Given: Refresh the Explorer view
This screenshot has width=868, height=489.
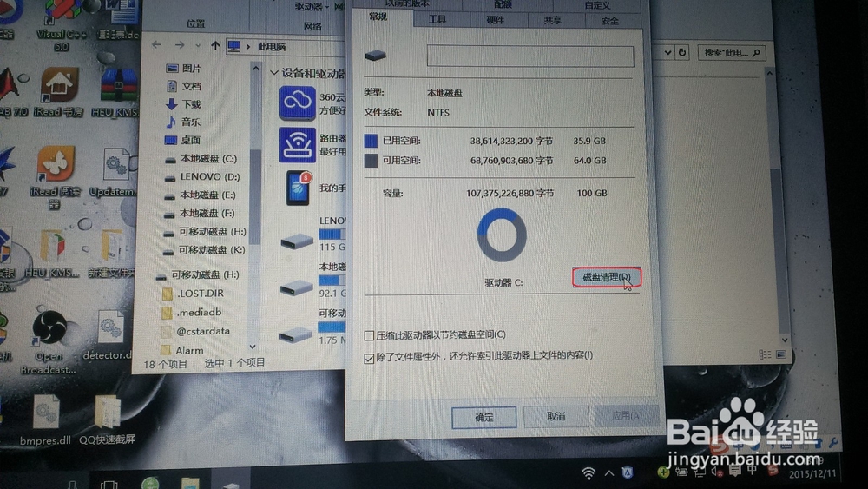Looking at the screenshot, I should (682, 53).
